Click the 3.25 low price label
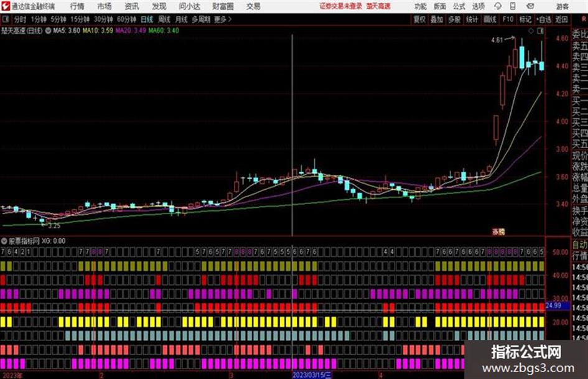Viewport: 588px width, 379px height. 54,226
